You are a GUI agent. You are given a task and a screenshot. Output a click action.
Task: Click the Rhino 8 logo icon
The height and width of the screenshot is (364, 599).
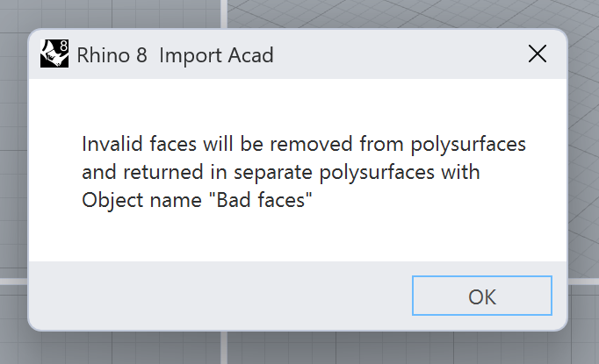point(54,55)
